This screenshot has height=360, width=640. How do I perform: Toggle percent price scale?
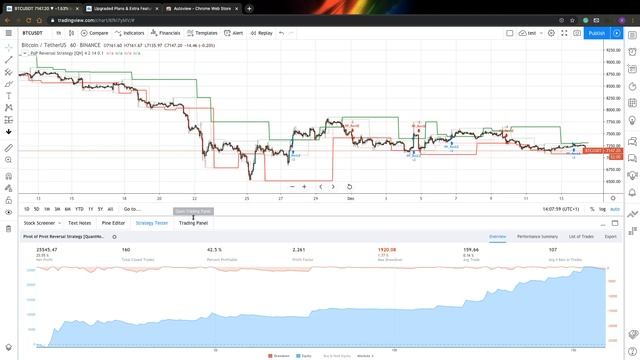pyautogui.click(x=592, y=209)
